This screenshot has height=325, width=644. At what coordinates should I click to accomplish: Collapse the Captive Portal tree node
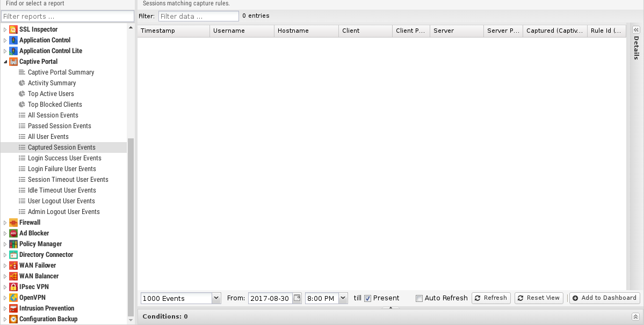pos(5,62)
